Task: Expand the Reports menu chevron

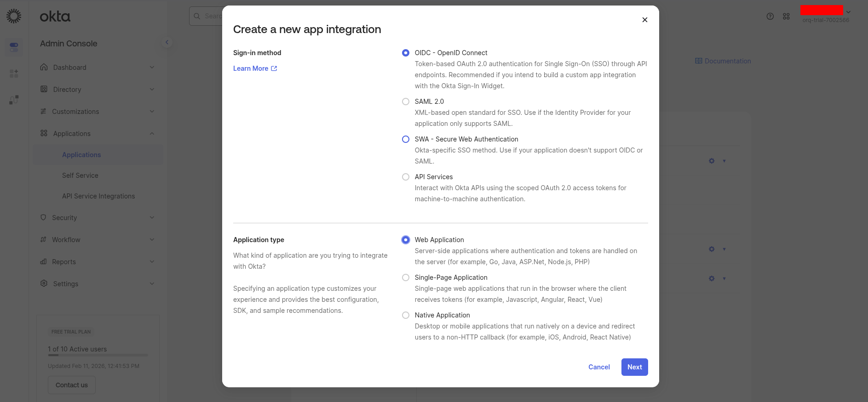Action: [152, 261]
